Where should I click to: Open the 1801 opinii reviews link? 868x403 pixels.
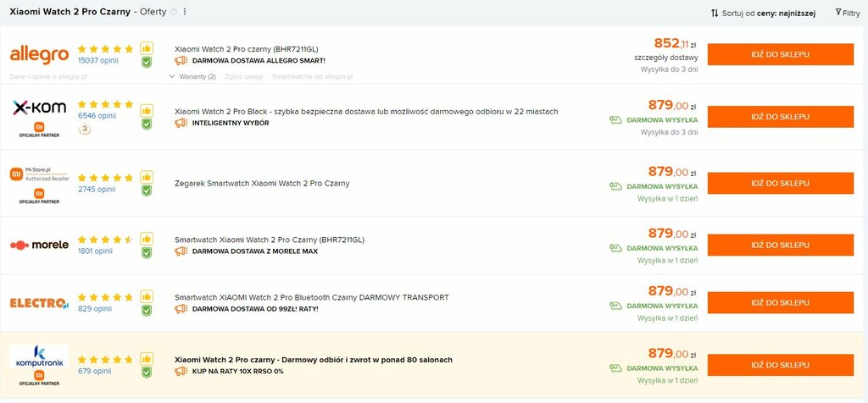[x=95, y=251]
